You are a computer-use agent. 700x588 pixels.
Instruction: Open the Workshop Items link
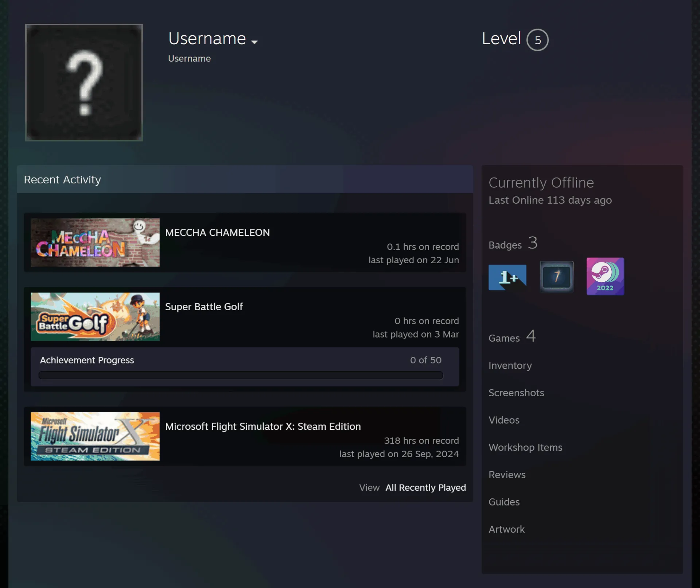click(x=525, y=448)
